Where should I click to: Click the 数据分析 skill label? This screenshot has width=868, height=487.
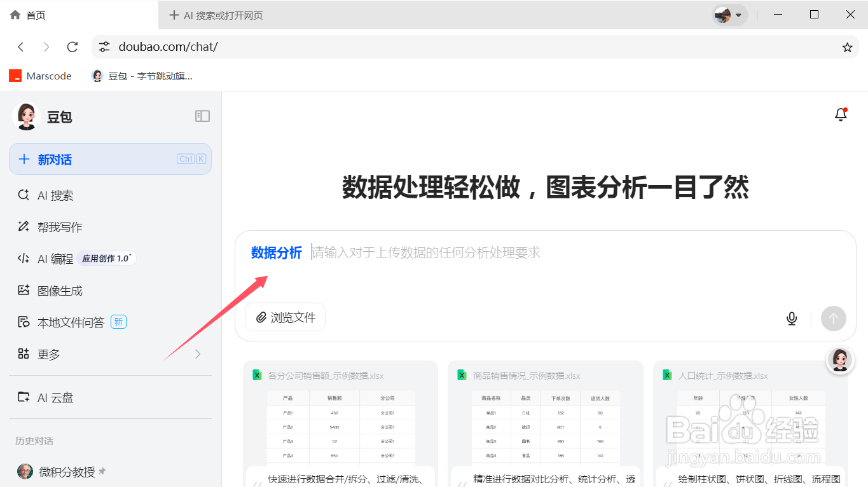(277, 252)
